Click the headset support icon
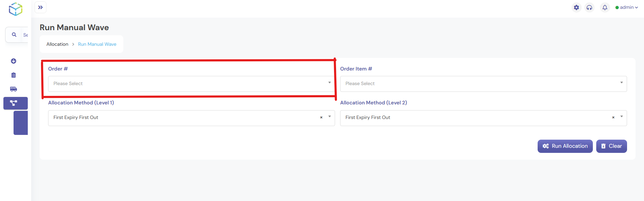644x201 pixels. (589, 7)
